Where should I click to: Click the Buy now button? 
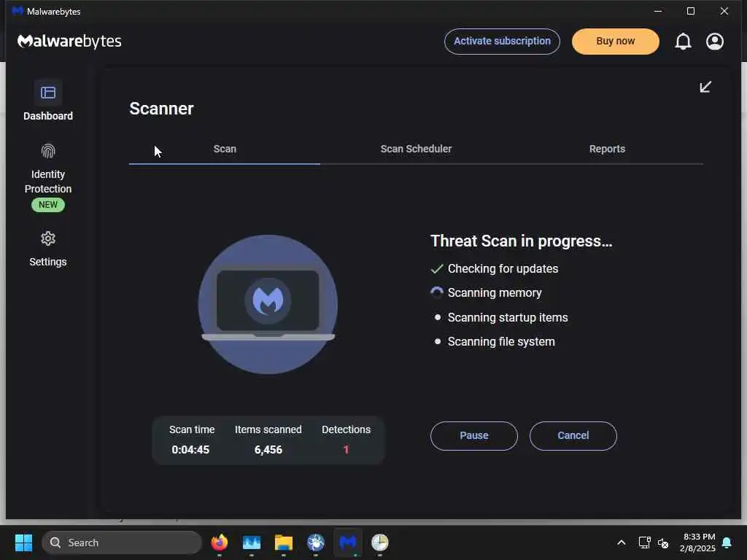616,42
